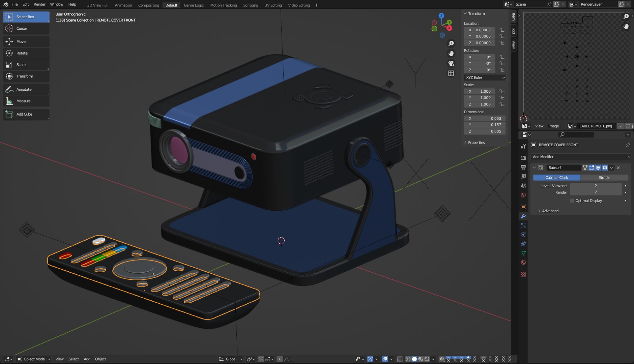Screen dimensions: 634x364
Task: Click the viewport pan hand icon
Action: tap(451, 53)
